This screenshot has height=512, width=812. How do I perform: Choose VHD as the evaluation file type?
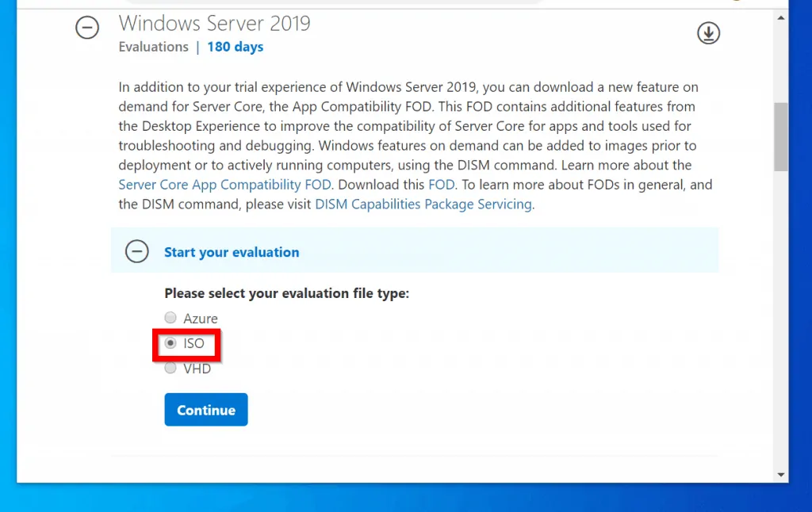pos(170,368)
